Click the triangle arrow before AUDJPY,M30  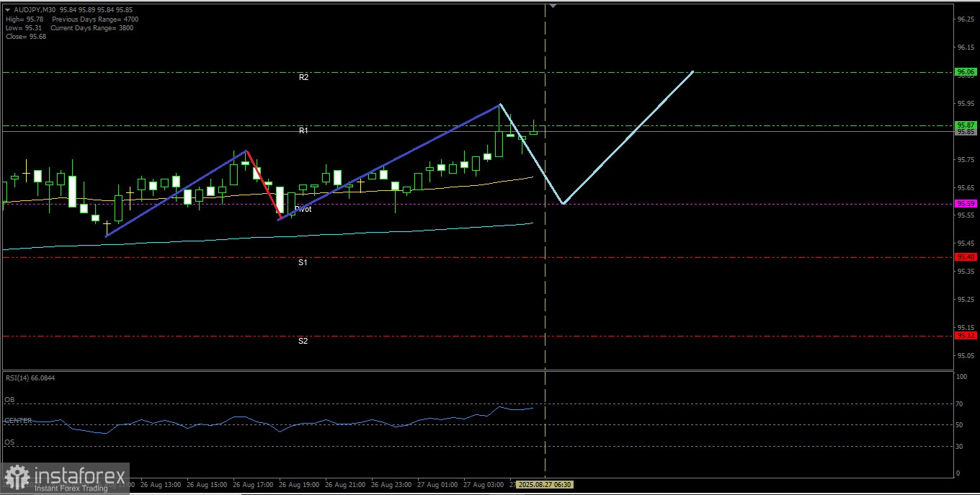click(x=8, y=10)
